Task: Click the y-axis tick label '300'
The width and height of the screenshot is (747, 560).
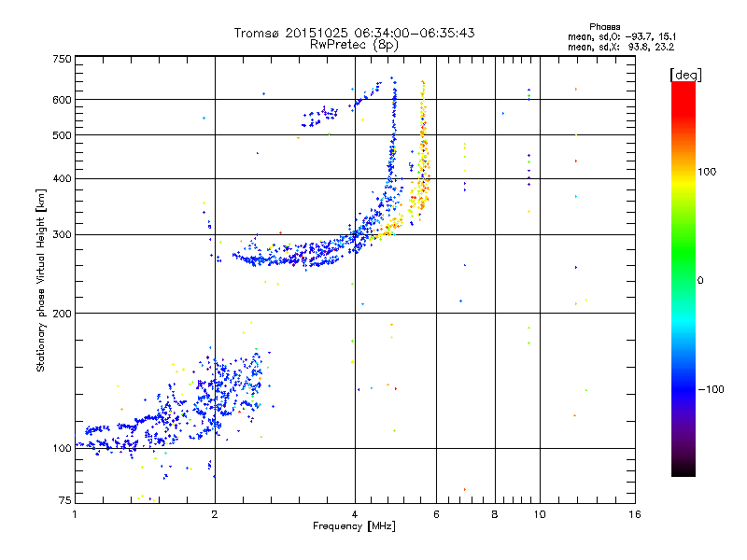Action: click(x=62, y=235)
